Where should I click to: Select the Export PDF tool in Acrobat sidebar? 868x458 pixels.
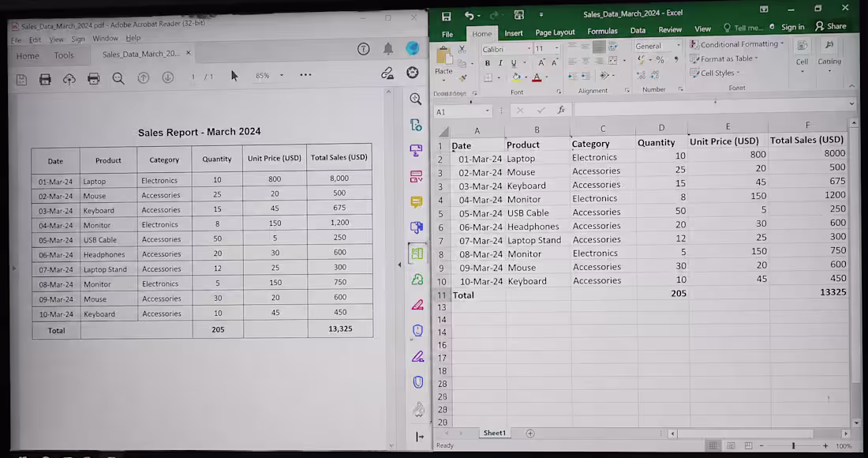[x=417, y=177]
